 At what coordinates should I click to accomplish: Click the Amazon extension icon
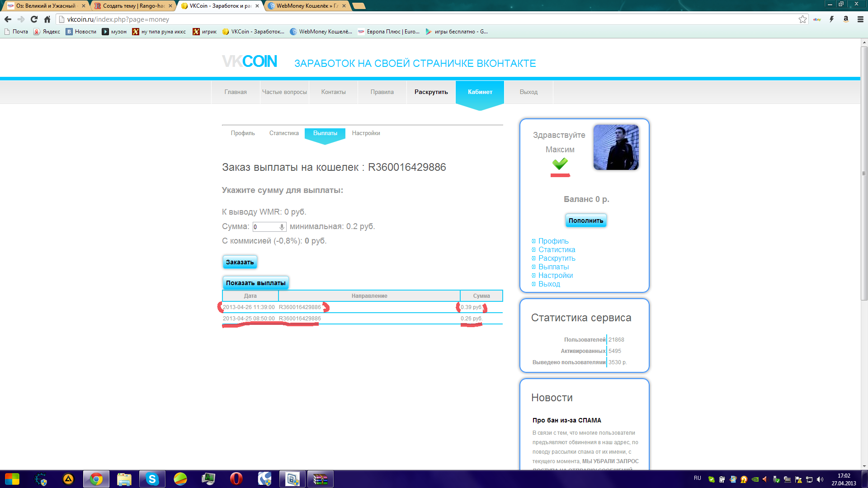[846, 19]
